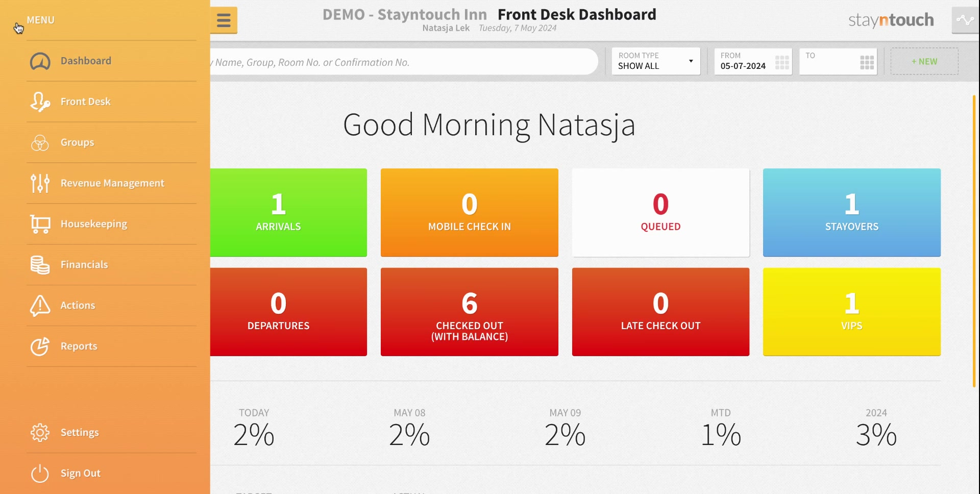The image size is (980, 494).
Task: Click the FROM date field 05-07-2024
Action: point(753,61)
